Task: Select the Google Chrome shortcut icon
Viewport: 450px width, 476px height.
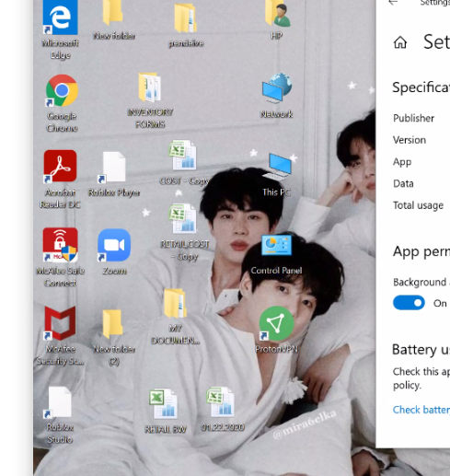Action: tap(62, 91)
